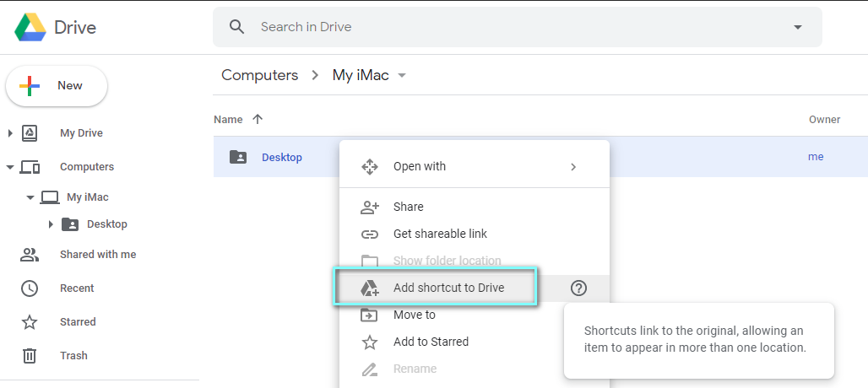Expand the Open with submenu chevron
The width and height of the screenshot is (868, 388).
(x=573, y=167)
